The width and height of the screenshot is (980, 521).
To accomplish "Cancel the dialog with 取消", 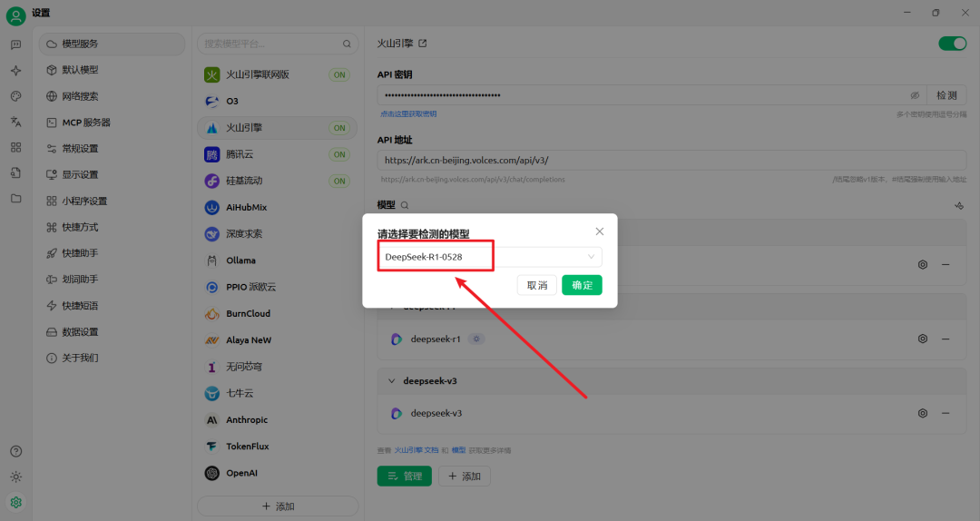I will pyautogui.click(x=537, y=285).
